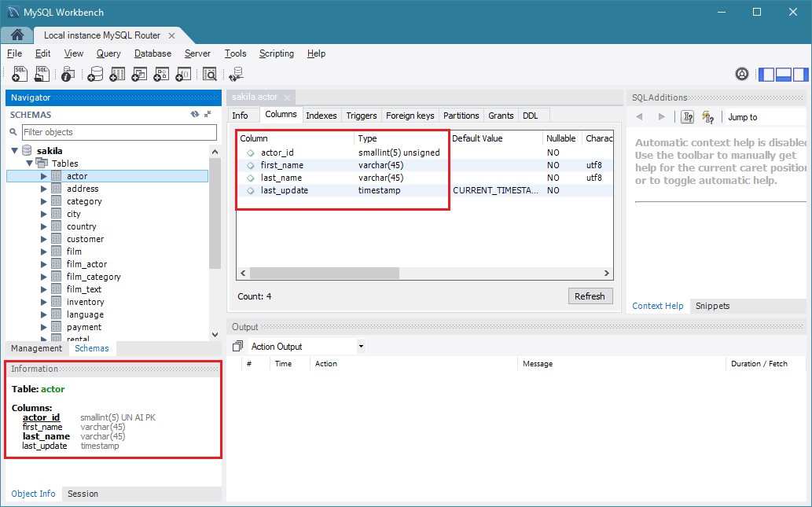Switch to the Triggers tab
Screen dimensions: 812x507
click(362, 116)
